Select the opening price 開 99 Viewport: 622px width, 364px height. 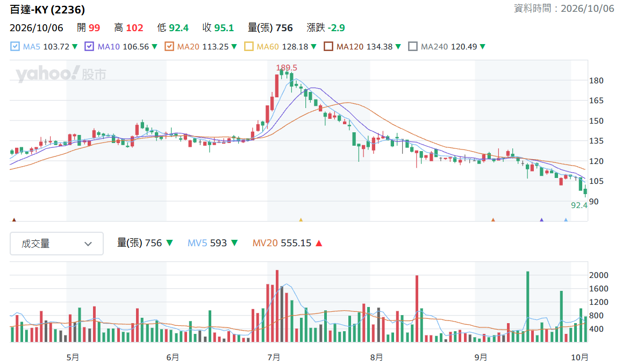(x=89, y=28)
